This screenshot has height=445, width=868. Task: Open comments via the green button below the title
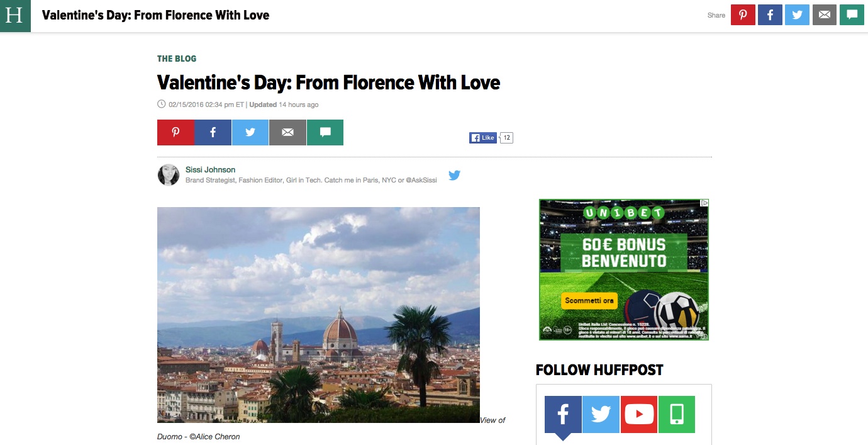325,132
